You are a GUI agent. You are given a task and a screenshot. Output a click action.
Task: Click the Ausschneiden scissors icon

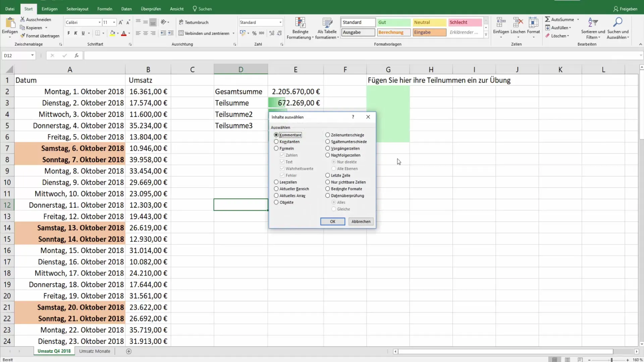[x=22, y=19]
